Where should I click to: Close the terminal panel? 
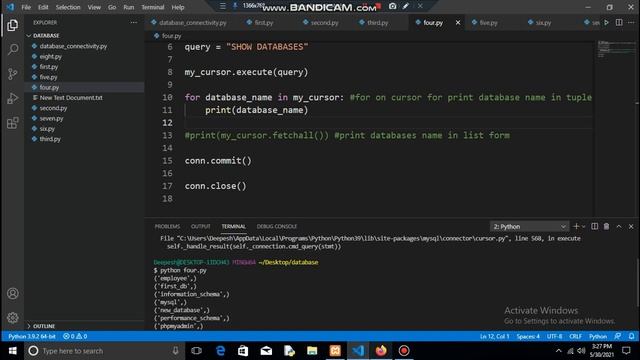[631, 226]
